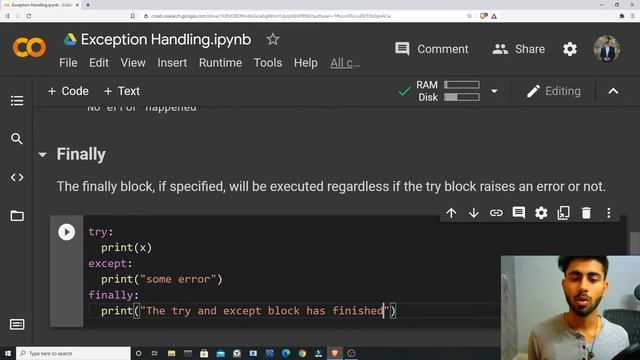The height and width of the screenshot is (360, 640).
Task: Open Edge browser from the taskbar
Action: [x=286, y=353]
